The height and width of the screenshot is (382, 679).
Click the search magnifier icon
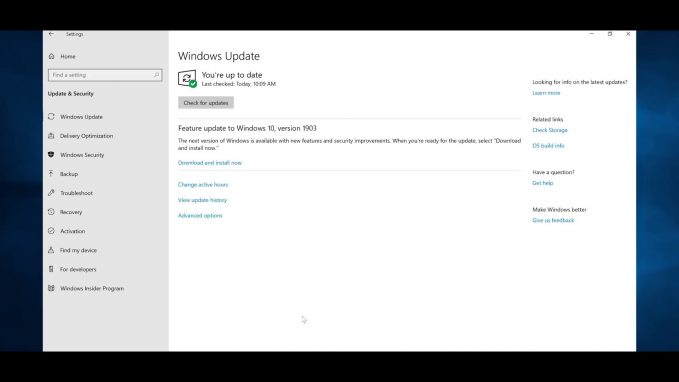click(156, 75)
